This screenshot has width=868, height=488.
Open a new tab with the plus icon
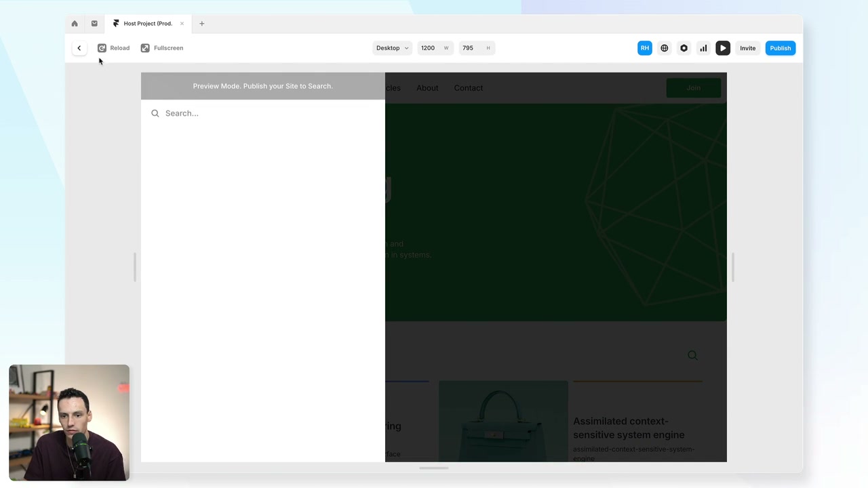(x=201, y=24)
